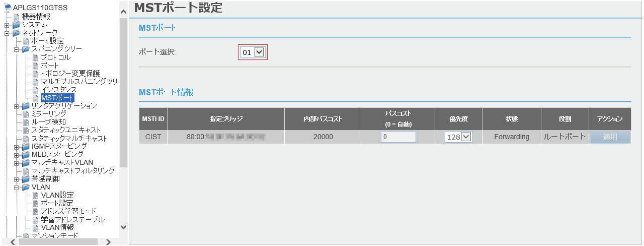Click the horizontal scrollbar right arrow
The height and width of the screenshot is (246, 644).
click(108, 242)
